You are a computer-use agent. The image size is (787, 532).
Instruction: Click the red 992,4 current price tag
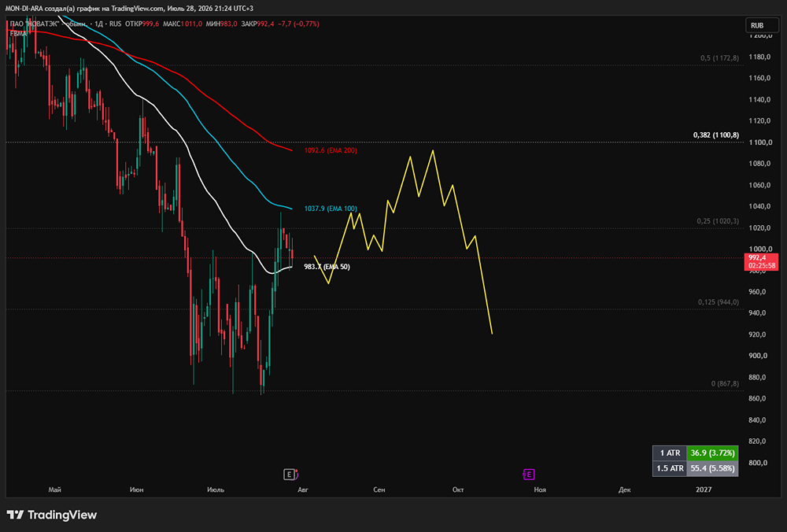tap(761, 262)
